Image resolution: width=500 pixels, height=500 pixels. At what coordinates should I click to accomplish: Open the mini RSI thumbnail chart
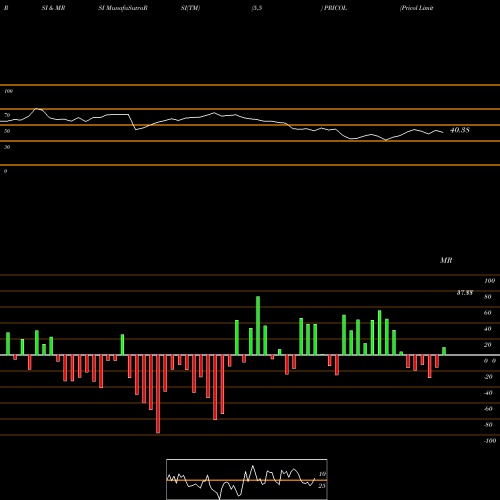tap(247, 479)
